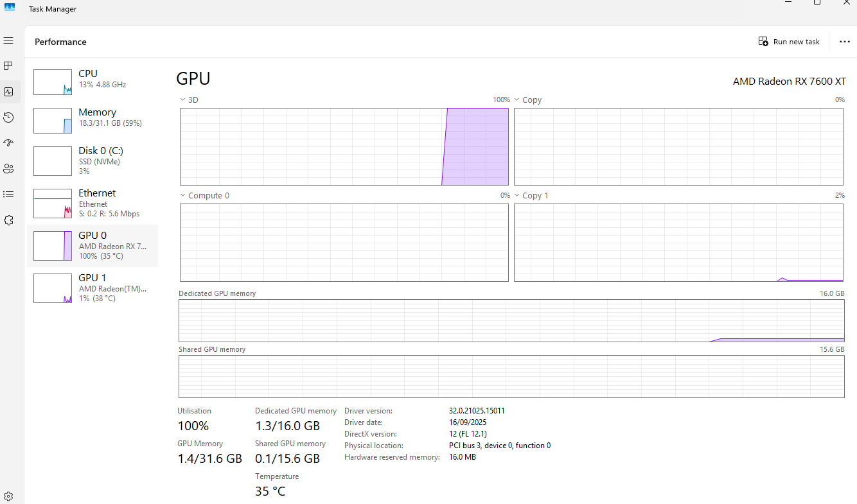
Task: Open the Copy 1 graph engine dropdown
Action: (531, 196)
